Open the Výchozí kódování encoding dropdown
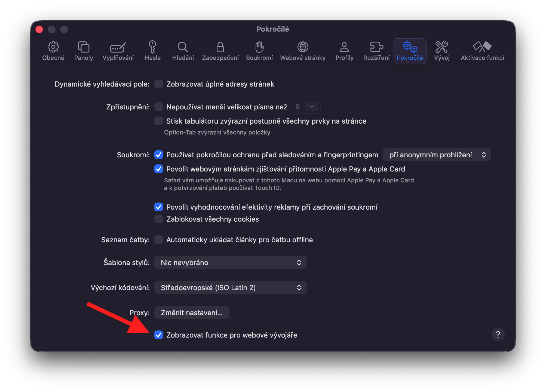 point(230,287)
